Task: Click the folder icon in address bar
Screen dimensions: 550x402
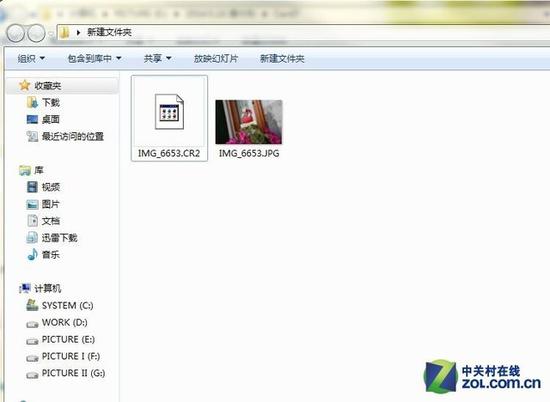Action: 65,33
